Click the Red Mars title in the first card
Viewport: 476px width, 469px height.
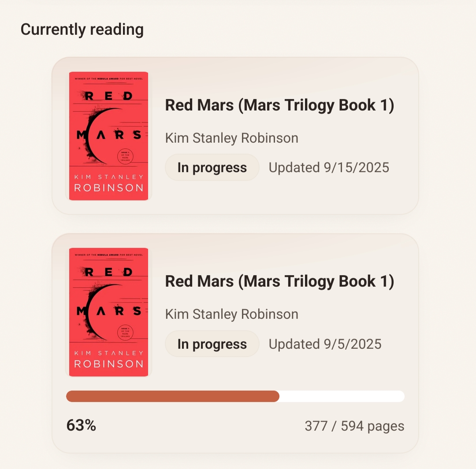pos(279,105)
